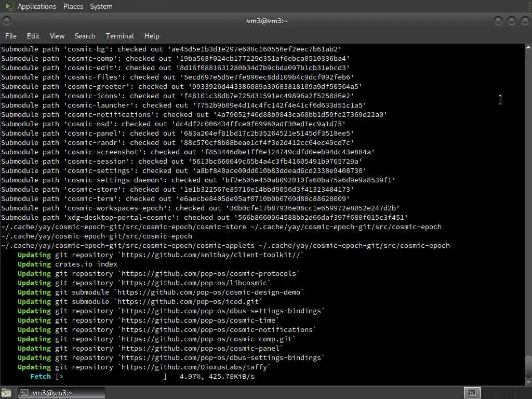Click the 'cosmic-launcher' submodule line
Viewport: 532px width, 399px height.
tap(183, 105)
